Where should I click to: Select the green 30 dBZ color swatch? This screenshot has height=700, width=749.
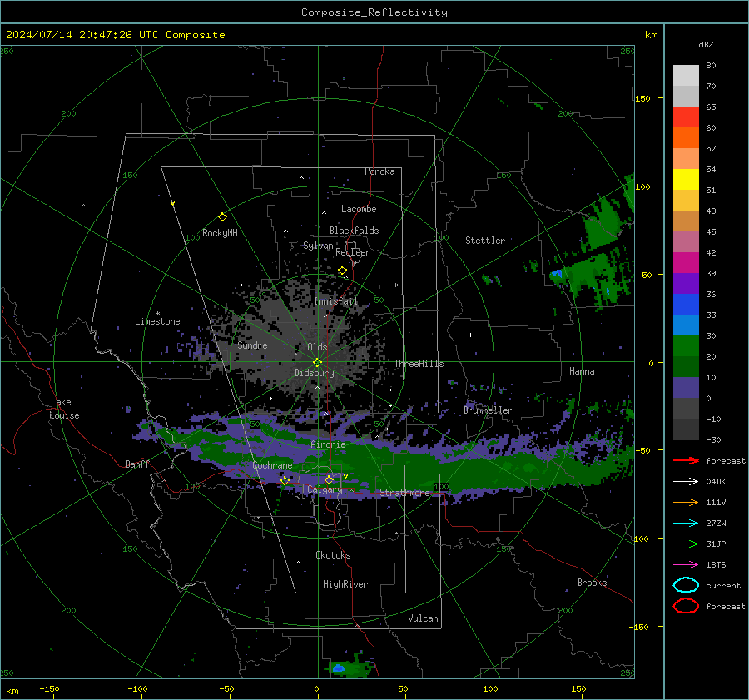(686, 345)
